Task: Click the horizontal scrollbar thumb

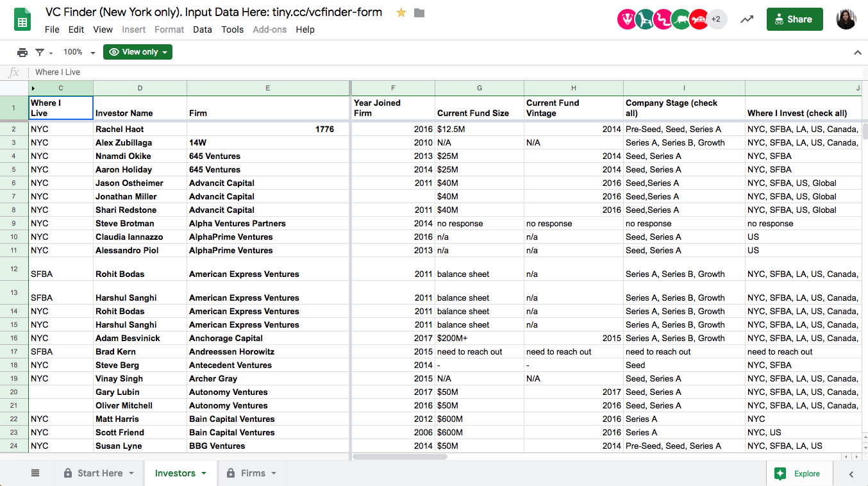Action: 399,457
